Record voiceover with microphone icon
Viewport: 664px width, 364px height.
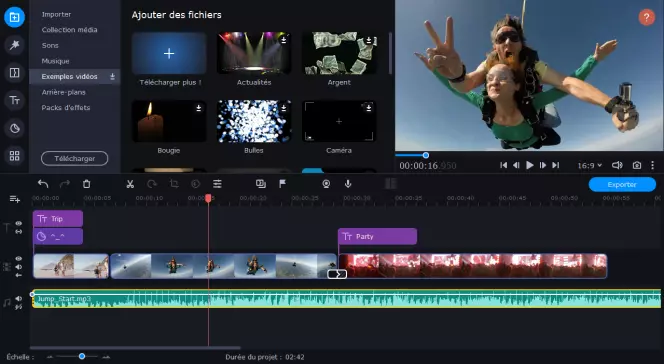[x=348, y=184]
